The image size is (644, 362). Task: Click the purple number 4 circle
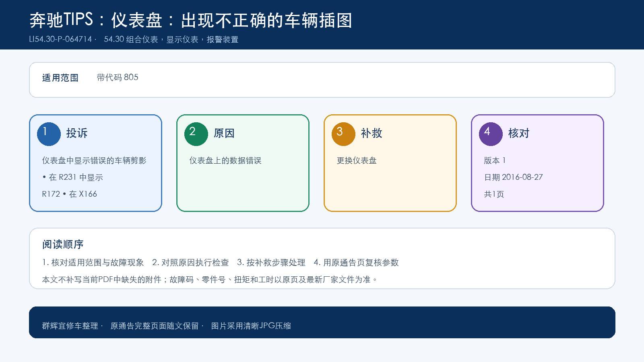tap(491, 134)
